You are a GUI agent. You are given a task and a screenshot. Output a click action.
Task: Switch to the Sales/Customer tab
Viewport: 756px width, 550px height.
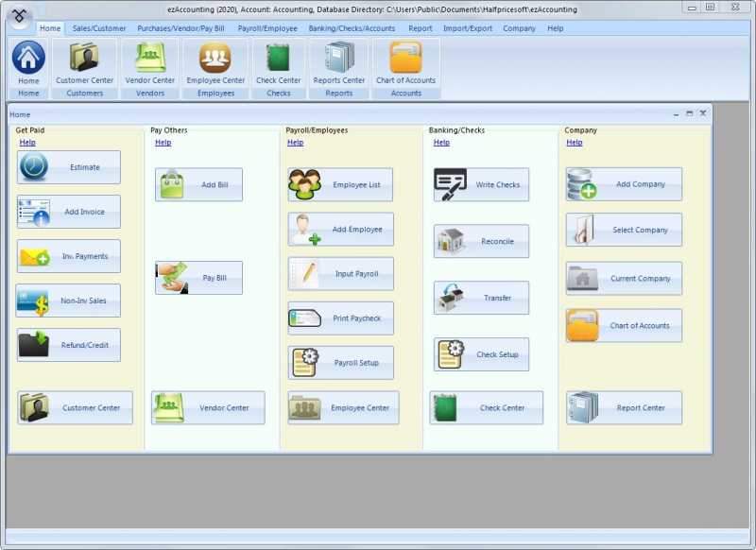click(98, 28)
